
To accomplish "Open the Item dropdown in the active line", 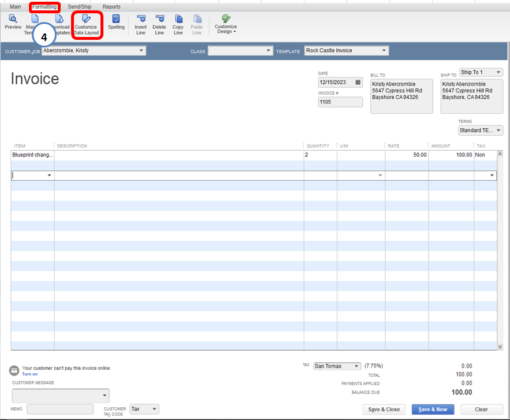I will click(x=50, y=176).
